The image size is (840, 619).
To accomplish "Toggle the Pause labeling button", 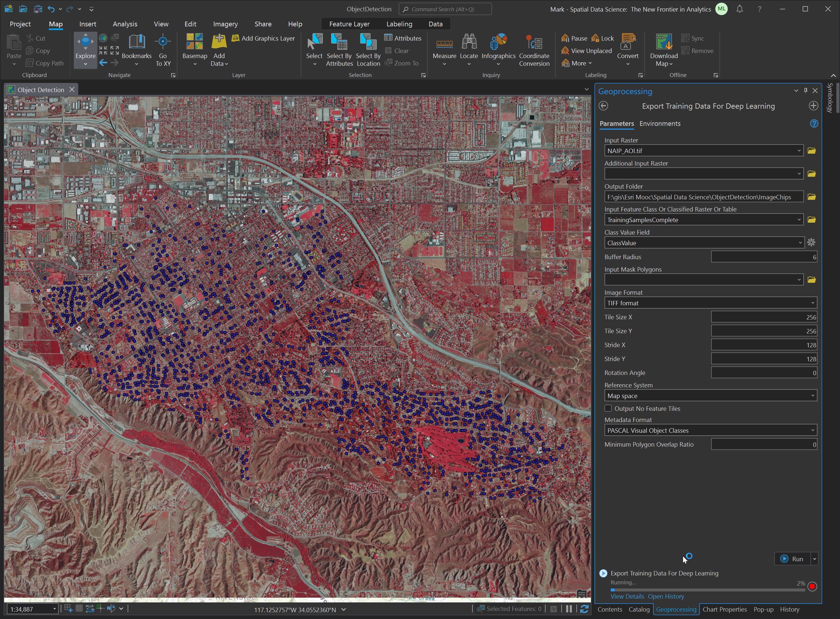I will (574, 38).
